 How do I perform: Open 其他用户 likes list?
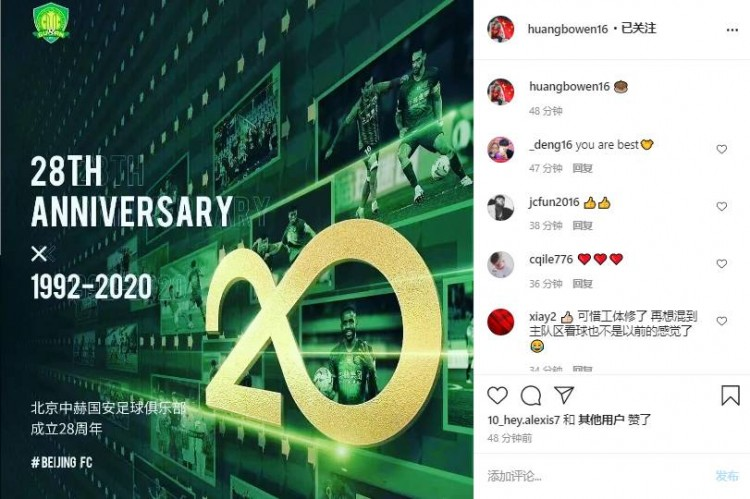[601, 420]
